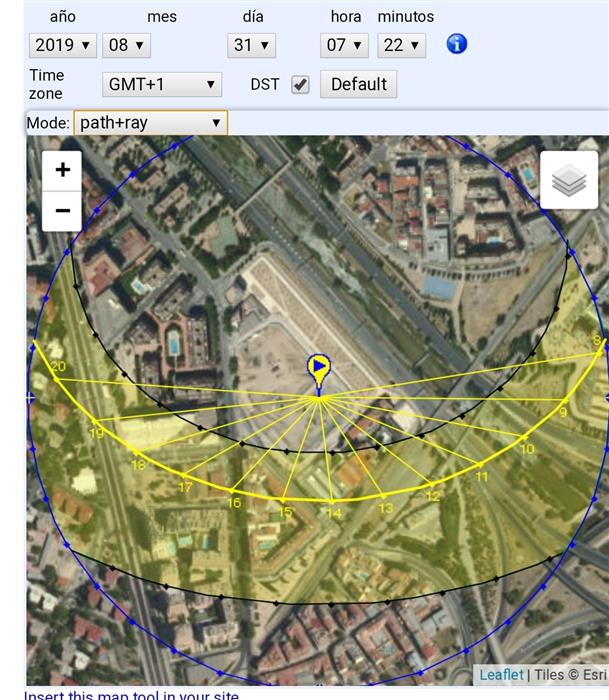Screen dimensions: 609x700
Task: Expand the GMT+1 time zone dropdown
Action: tap(162, 85)
